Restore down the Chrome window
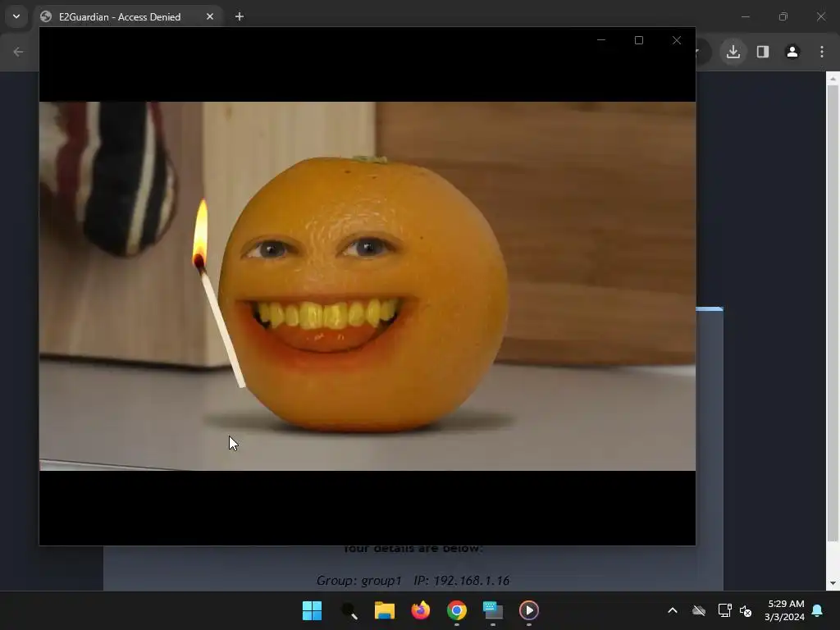 click(783, 16)
